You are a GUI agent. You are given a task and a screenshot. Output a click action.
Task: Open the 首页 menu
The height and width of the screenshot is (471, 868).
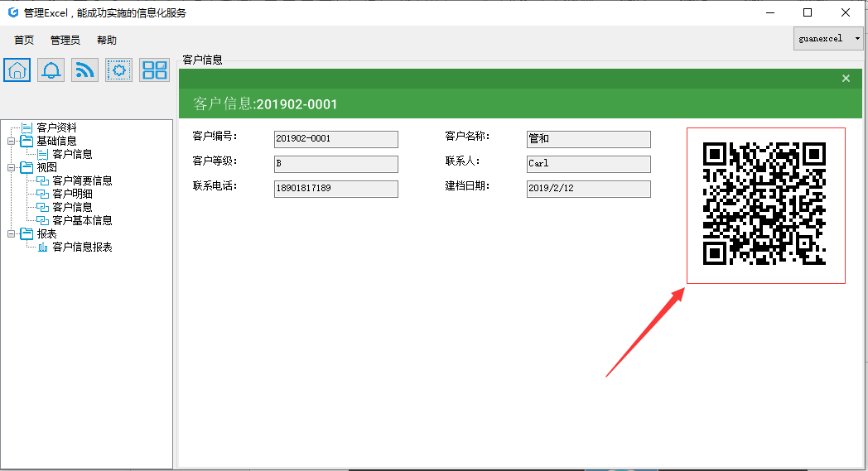(24, 40)
